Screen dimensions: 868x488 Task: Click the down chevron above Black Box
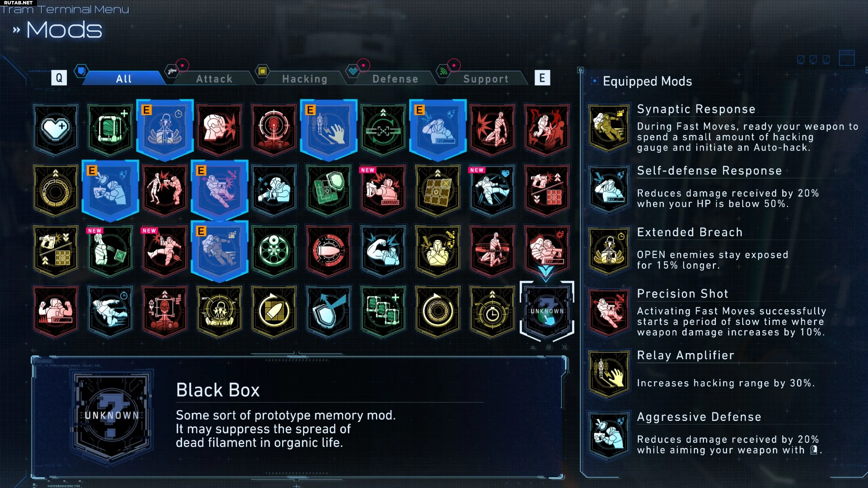(546, 273)
